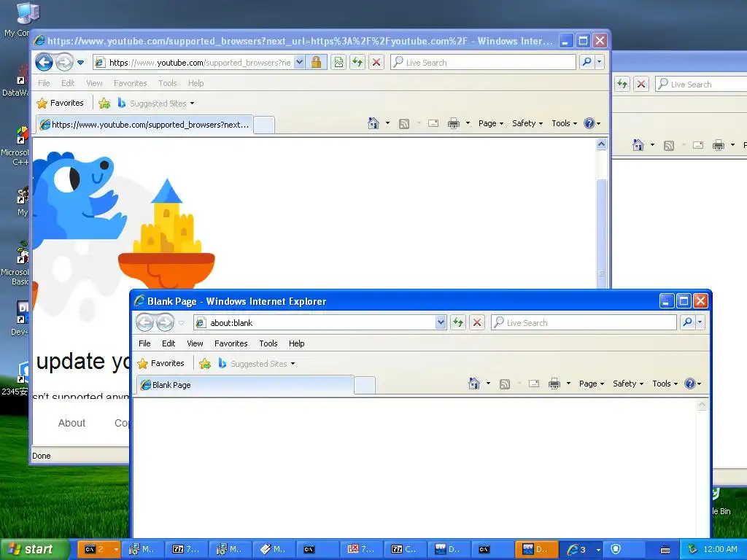Open new tab in Blank Page window
Viewport: 747px width, 560px height.
(x=365, y=385)
